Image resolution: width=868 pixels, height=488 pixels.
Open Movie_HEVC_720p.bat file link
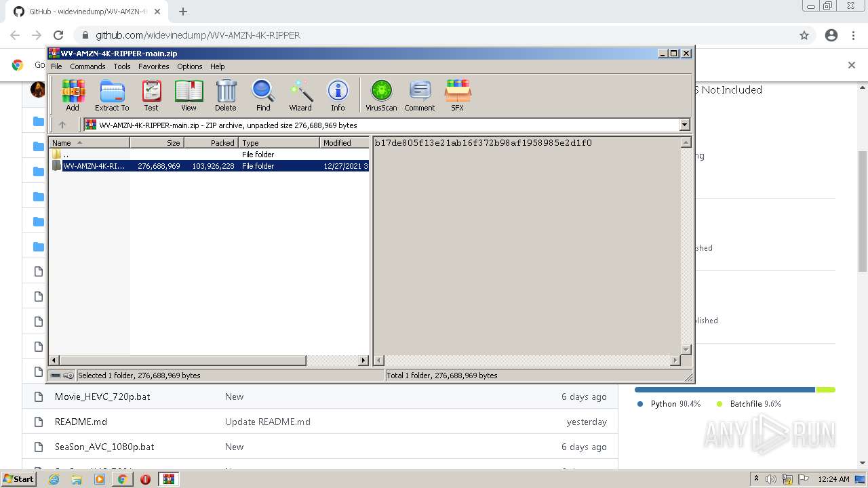[x=102, y=396]
